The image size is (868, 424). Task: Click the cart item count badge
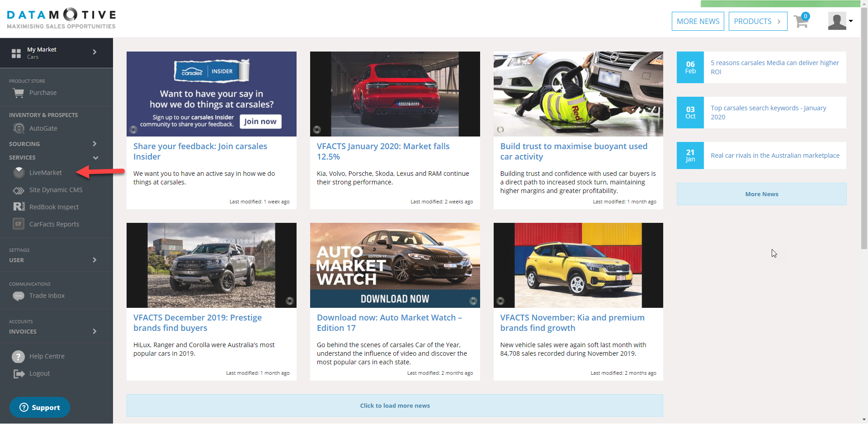(x=805, y=16)
